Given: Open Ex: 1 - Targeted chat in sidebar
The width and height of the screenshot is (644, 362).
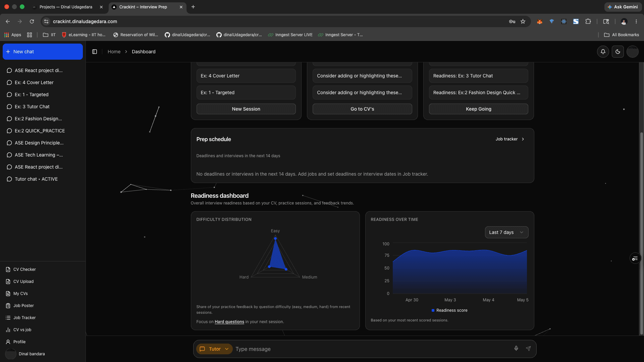Looking at the screenshot, I should tap(43, 95).
